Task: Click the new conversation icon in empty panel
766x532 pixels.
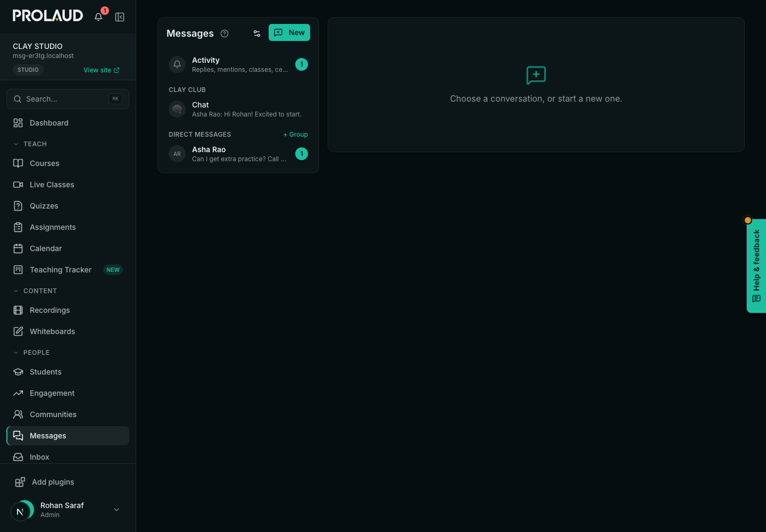Action: coord(536,75)
